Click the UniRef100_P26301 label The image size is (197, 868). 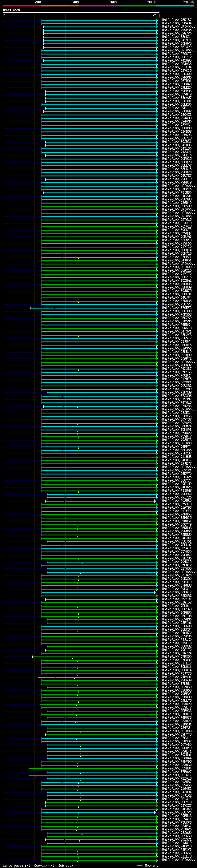(176, 101)
